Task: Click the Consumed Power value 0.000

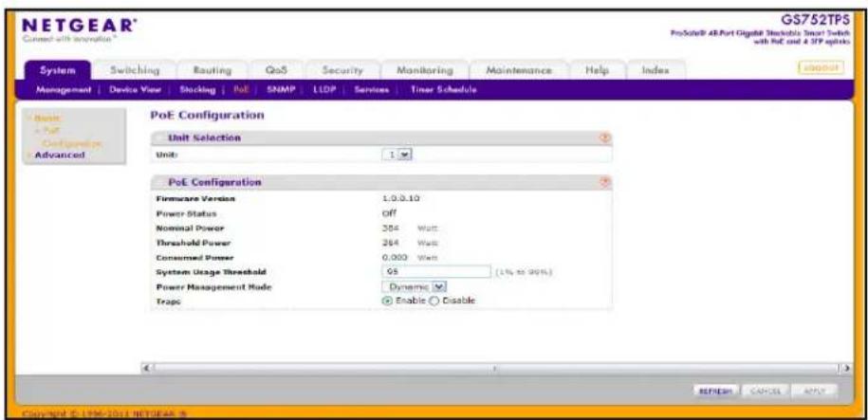Action: click(396, 257)
